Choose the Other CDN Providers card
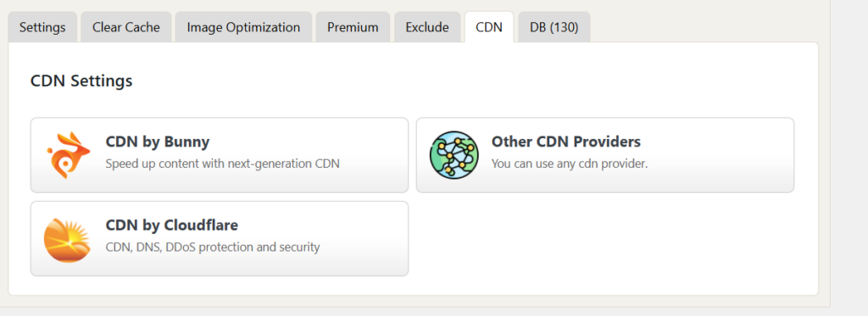Viewport: 868px width, 316px height. pos(605,155)
